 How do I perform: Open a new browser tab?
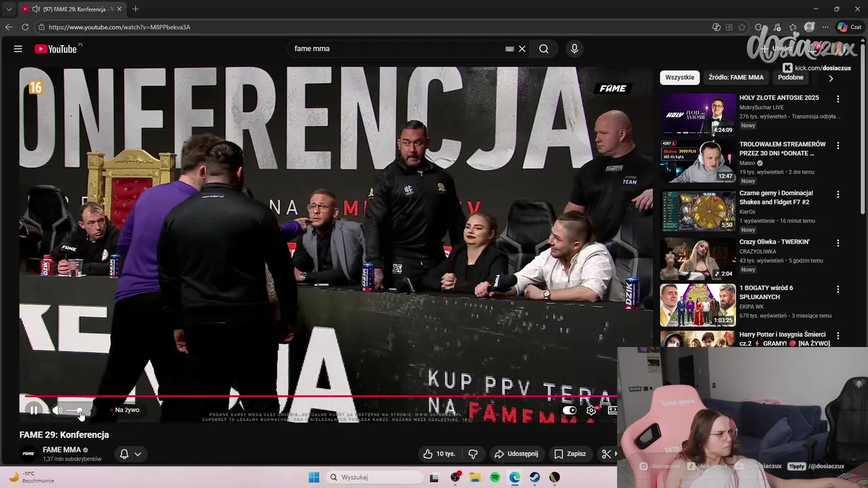click(136, 9)
